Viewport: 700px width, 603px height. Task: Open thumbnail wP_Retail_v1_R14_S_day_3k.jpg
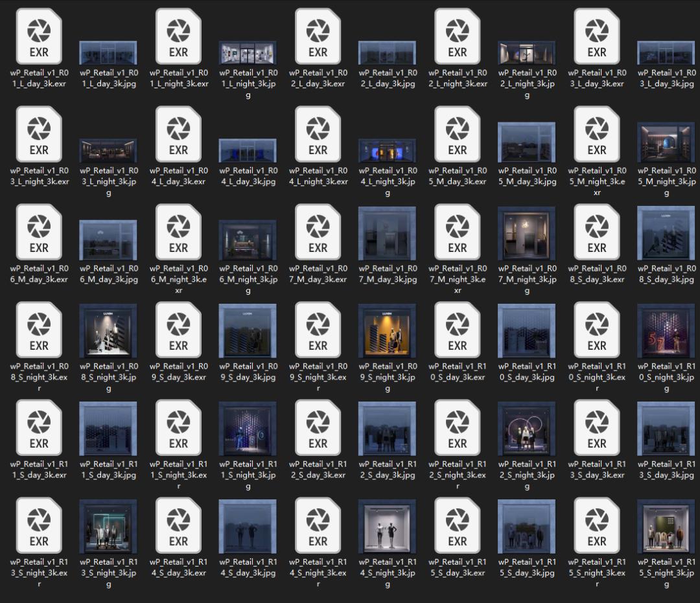248,527
